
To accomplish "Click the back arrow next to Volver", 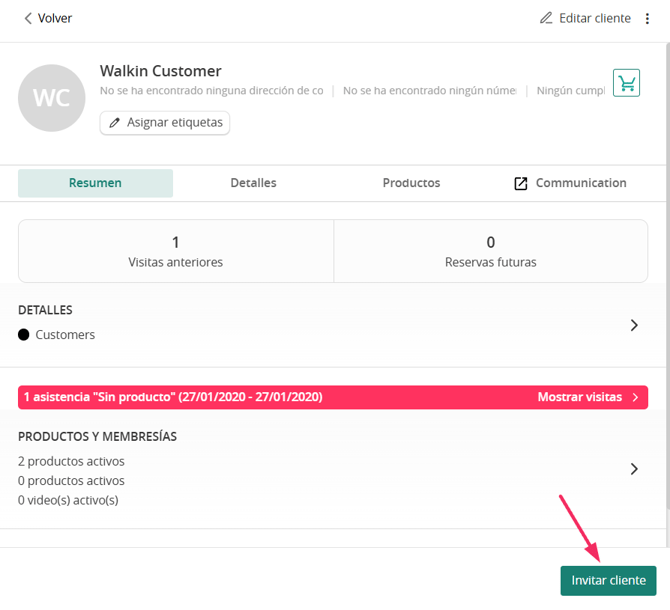I will pos(28,18).
